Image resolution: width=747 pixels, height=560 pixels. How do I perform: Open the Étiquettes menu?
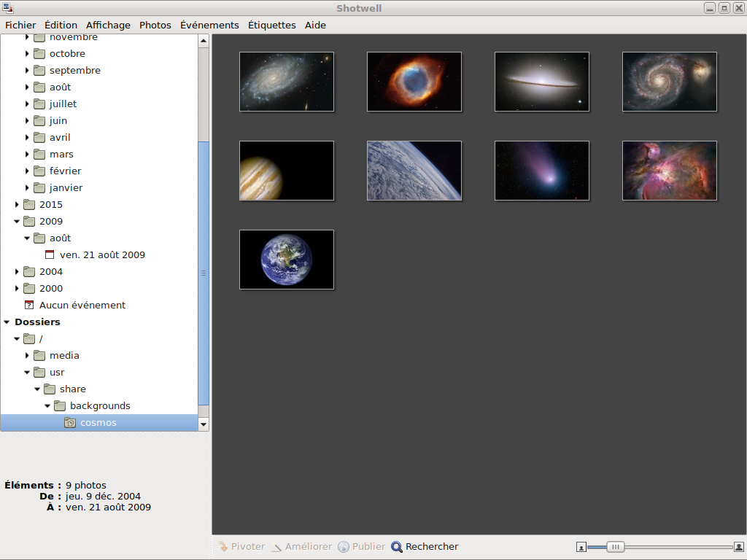click(x=271, y=25)
